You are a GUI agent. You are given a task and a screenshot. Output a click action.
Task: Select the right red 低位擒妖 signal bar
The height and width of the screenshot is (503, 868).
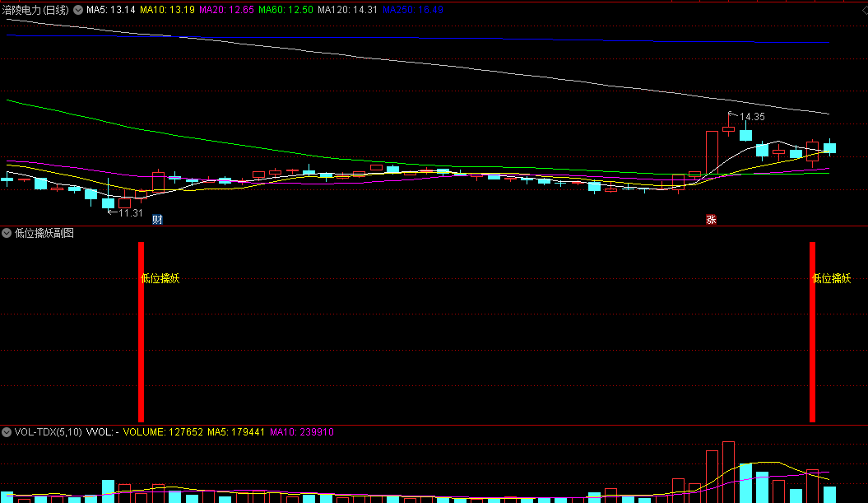click(x=813, y=332)
